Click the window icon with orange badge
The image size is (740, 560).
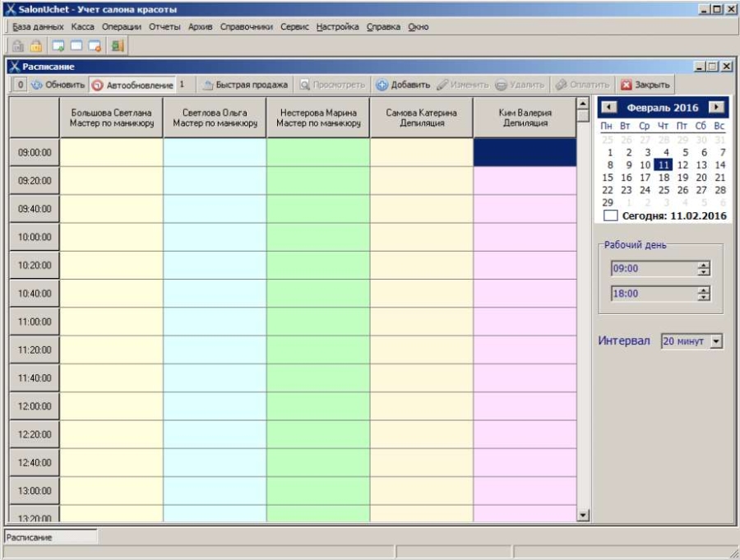pyautogui.click(x=95, y=46)
